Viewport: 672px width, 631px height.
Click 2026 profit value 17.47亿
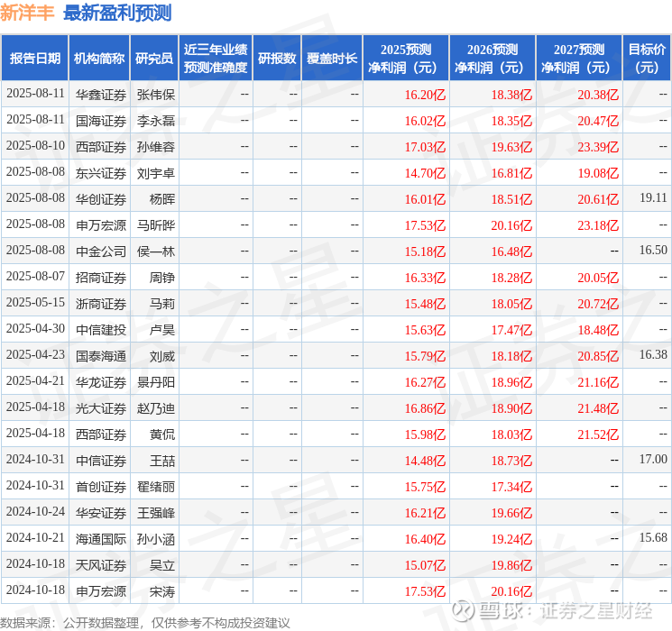[511, 330]
